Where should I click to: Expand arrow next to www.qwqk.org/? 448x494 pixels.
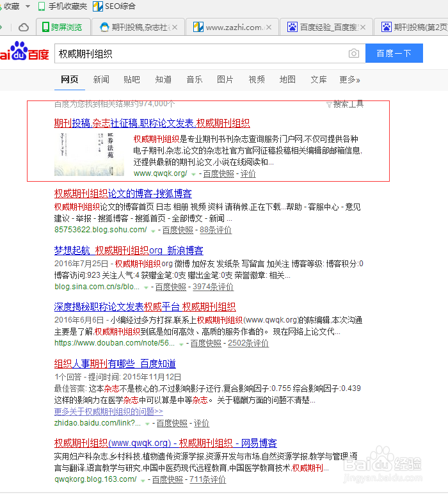tap(193, 174)
